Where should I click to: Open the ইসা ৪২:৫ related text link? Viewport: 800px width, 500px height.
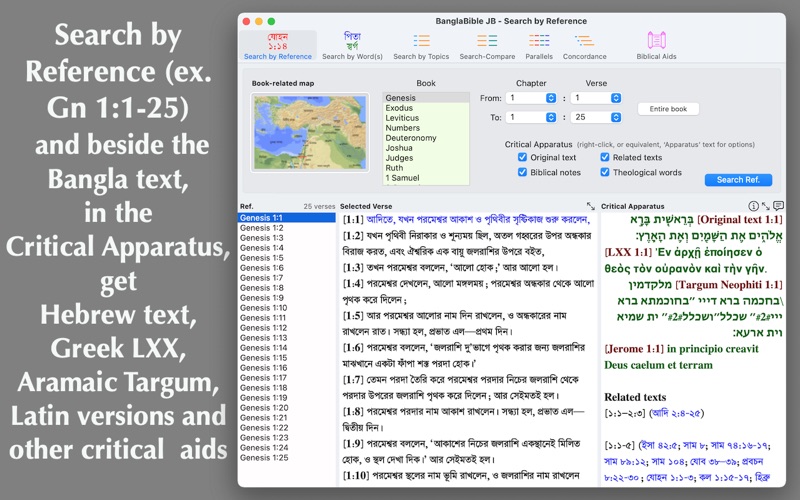point(660,445)
